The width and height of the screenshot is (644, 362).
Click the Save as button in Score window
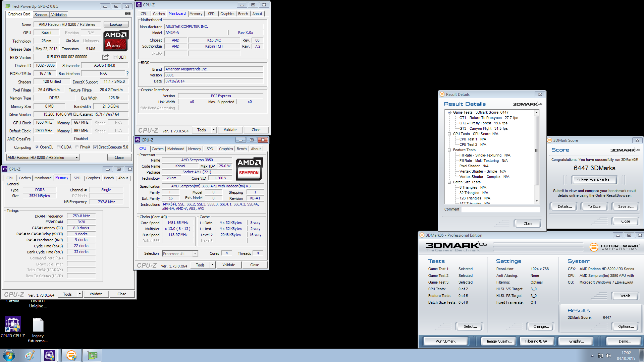[x=626, y=206]
